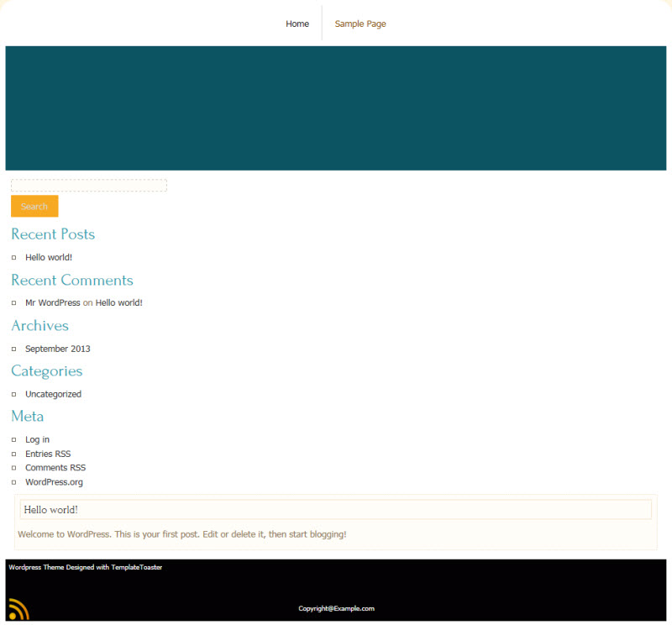Focus the search text field
The image size is (672, 625).
point(88,186)
